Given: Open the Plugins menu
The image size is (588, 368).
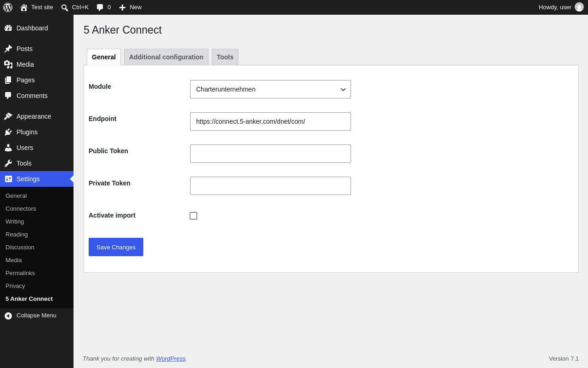Looking at the screenshot, I should coord(37,132).
